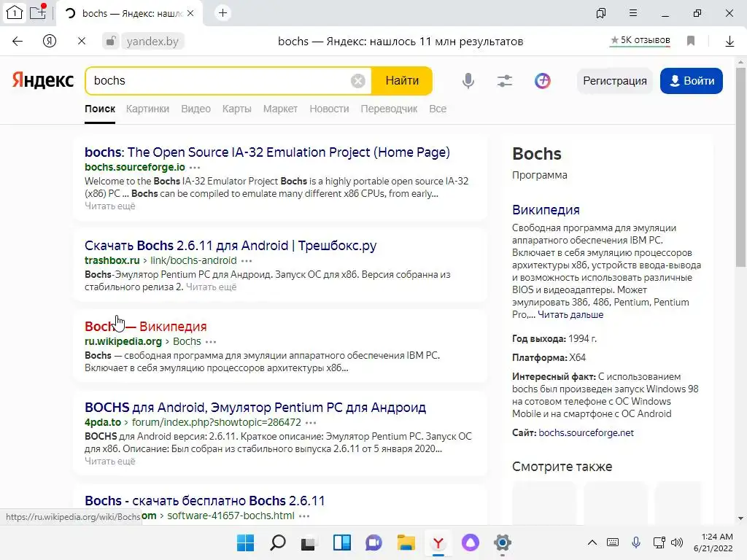Open Task View on taskbar
The width and height of the screenshot is (747, 560).
pyautogui.click(x=309, y=542)
